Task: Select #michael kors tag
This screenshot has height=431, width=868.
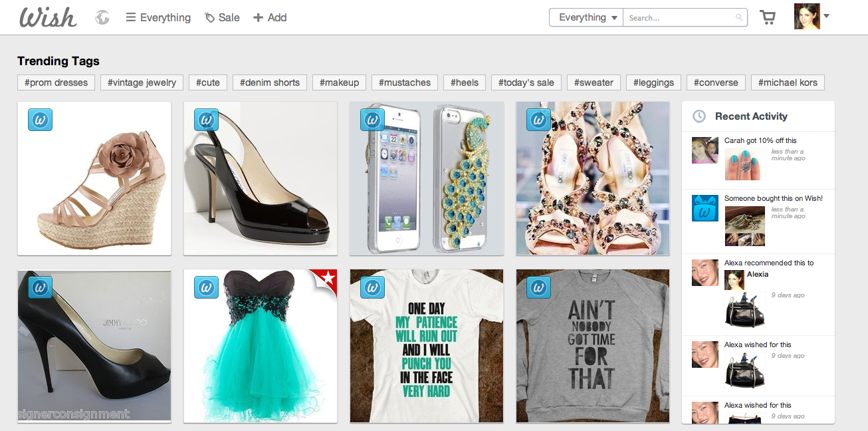Action: [x=788, y=82]
